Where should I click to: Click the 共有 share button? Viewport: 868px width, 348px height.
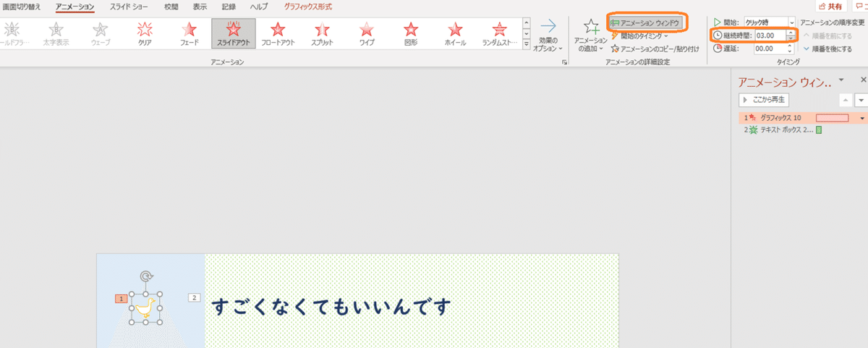click(832, 6)
